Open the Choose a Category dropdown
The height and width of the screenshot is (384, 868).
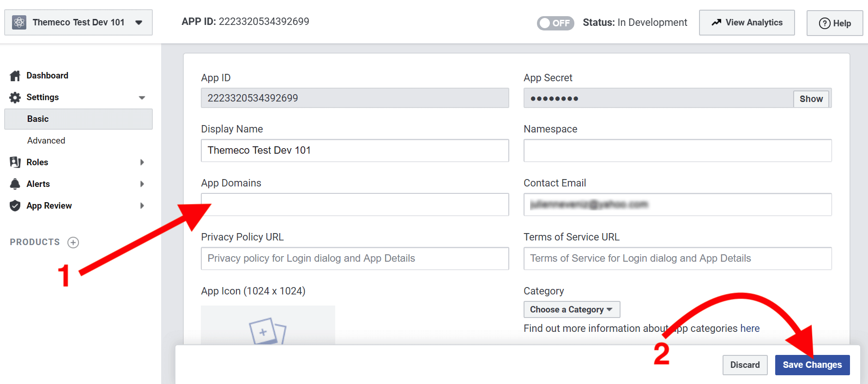(572, 310)
